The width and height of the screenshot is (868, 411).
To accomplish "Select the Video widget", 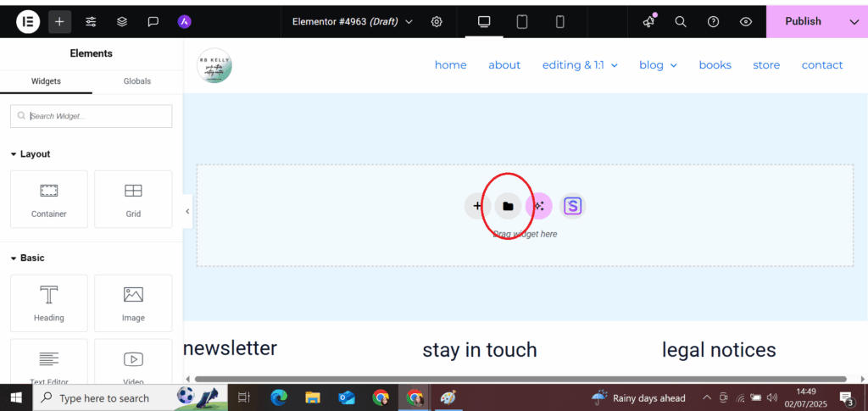I will [133, 362].
